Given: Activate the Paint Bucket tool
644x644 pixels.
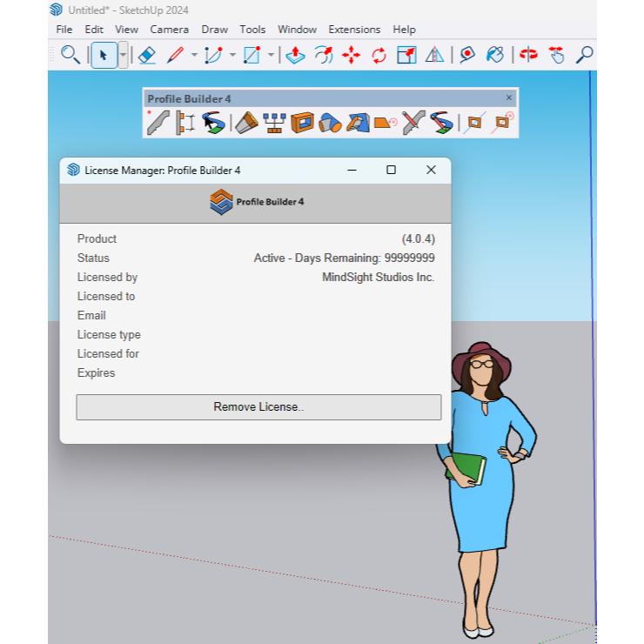Looking at the screenshot, I should (495, 55).
